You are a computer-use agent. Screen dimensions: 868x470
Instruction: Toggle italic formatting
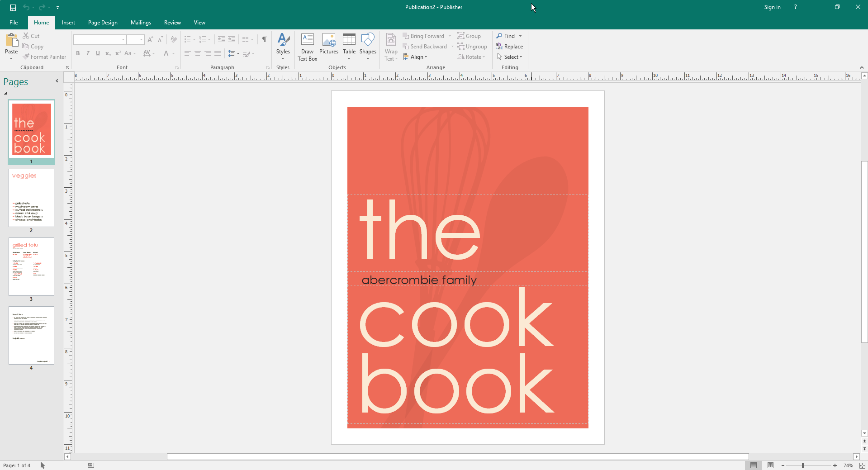(x=88, y=53)
